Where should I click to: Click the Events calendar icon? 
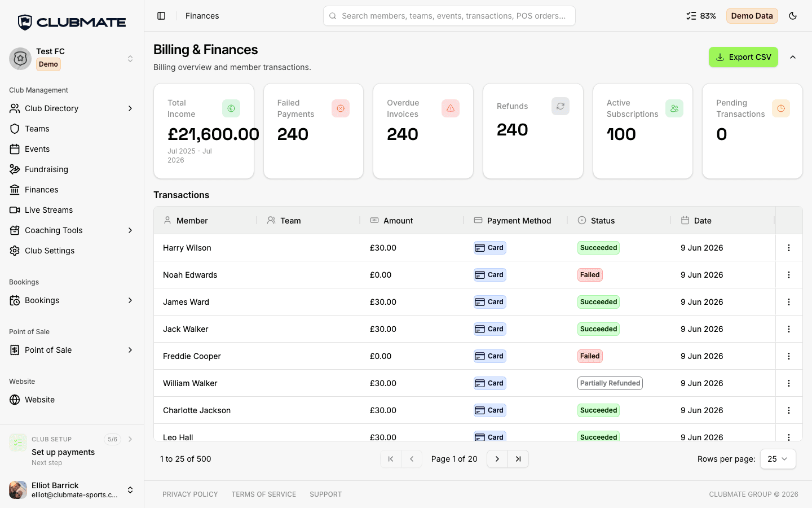[x=15, y=149]
